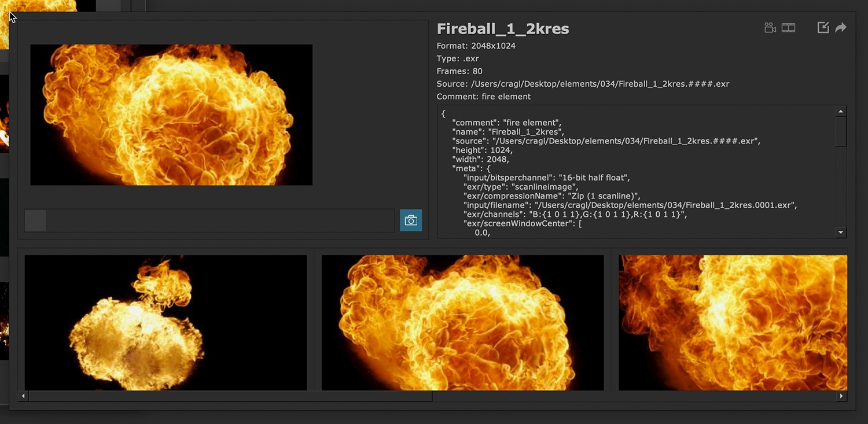Select the second fireball thumbnail
868x424 pixels.
(462, 323)
